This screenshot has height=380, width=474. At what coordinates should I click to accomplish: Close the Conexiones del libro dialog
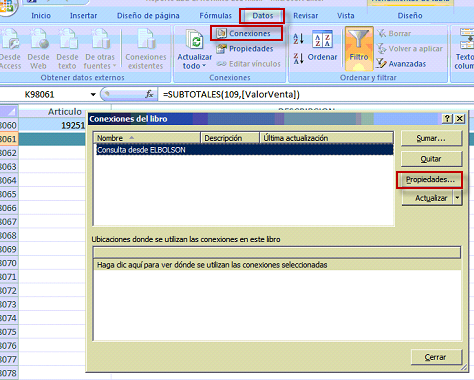(x=460, y=118)
